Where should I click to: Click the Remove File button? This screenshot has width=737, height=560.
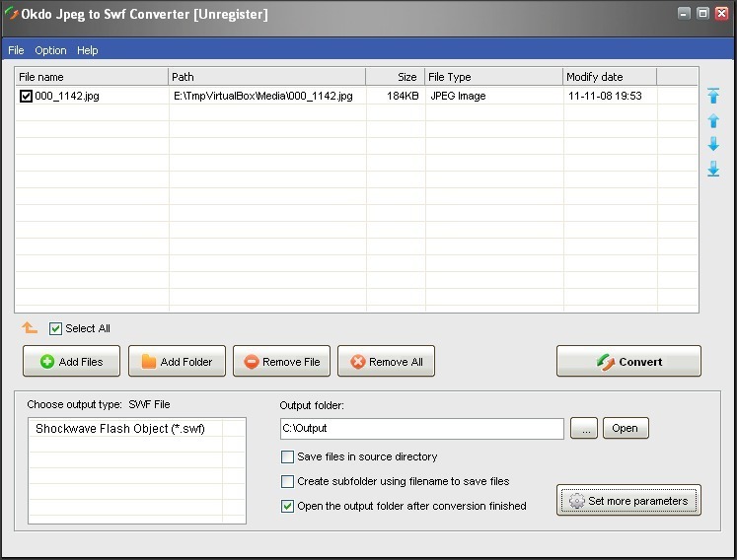click(x=281, y=361)
